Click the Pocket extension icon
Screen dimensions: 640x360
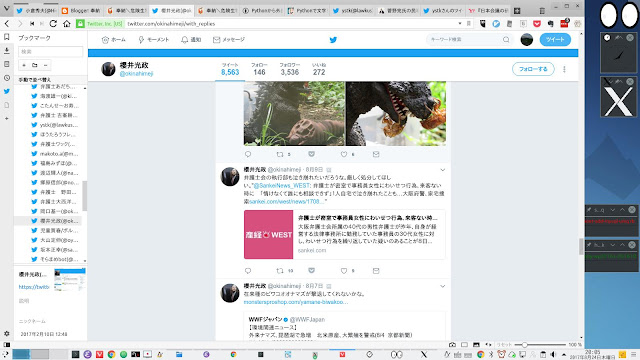click(x=537, y=24)
